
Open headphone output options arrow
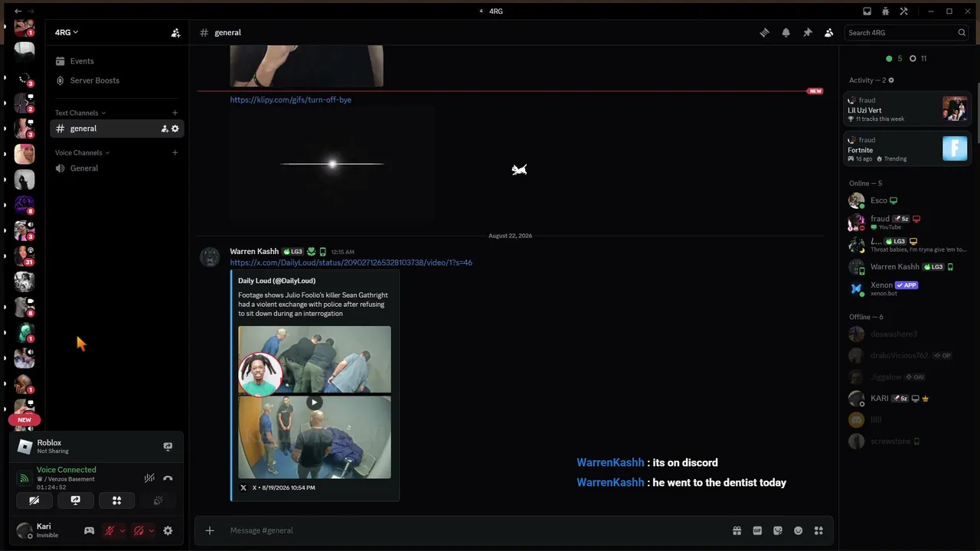152,530
